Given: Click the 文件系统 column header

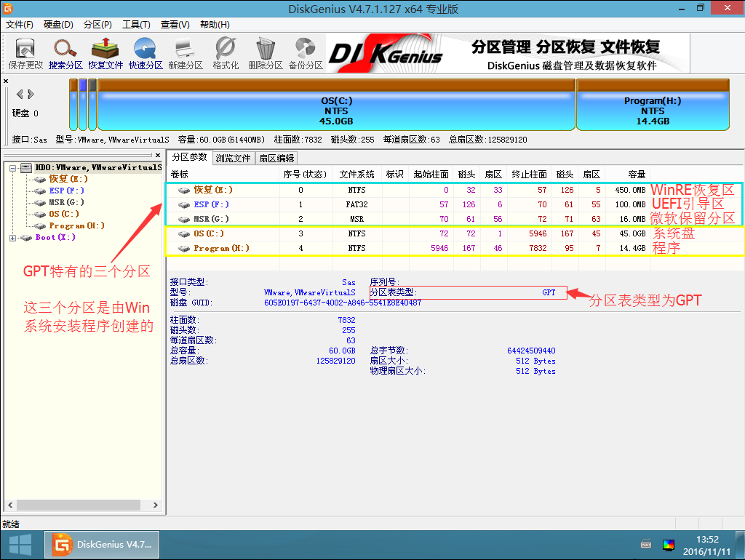Looking at the screenshot, I should pyautogui.click(x=356, y=175).
